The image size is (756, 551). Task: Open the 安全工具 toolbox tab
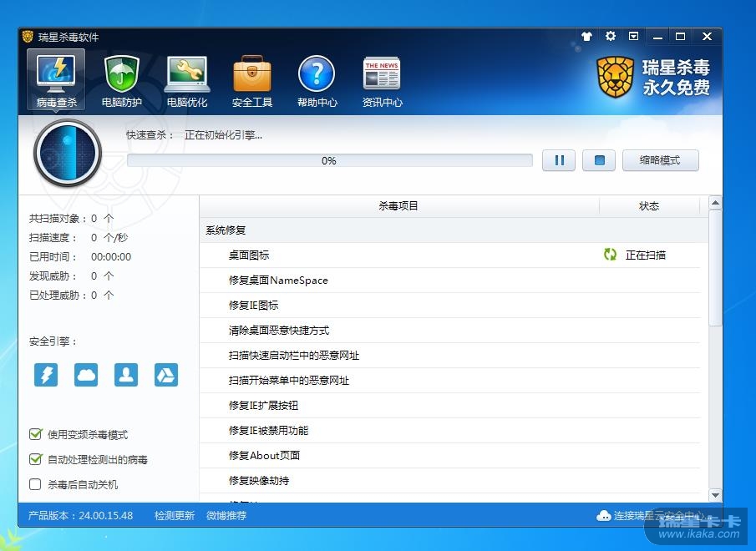[x=252, y=80]
